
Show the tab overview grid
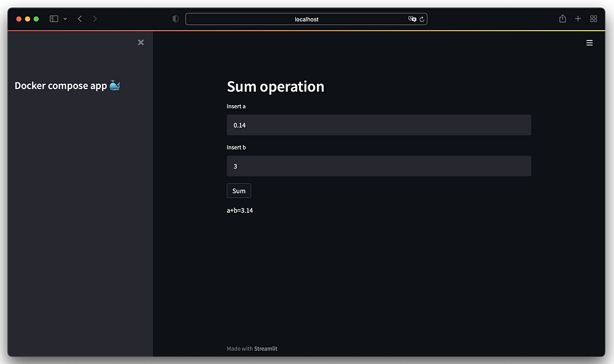coord(594,19)
